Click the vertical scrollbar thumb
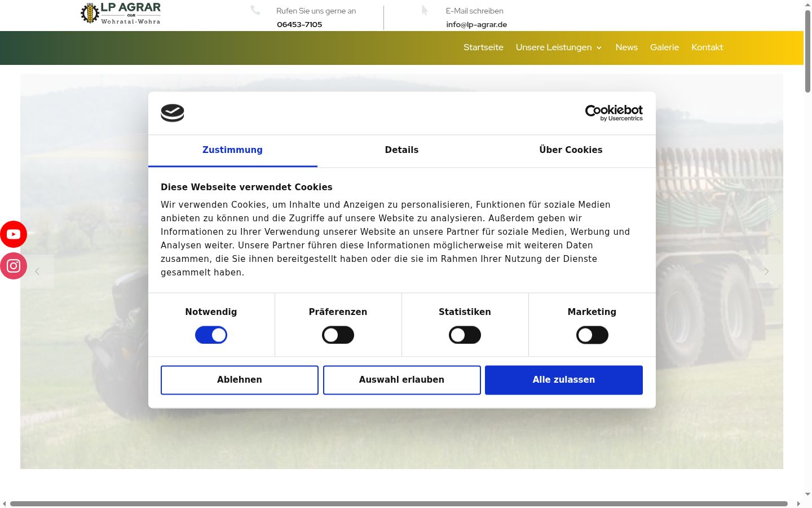Screen dimensions: 812x508 click(807, 51)
